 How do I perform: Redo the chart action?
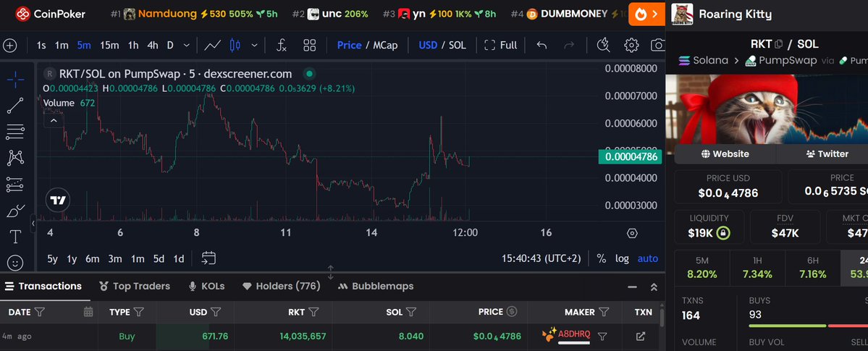pos(569,46)
